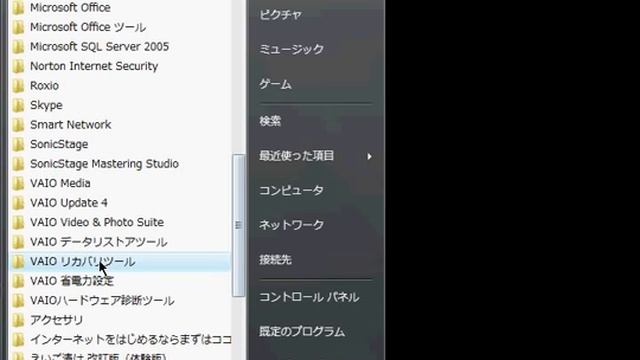Click the Roxio folder icon
This screenshot has height=360, width=640.
point(18,86)
